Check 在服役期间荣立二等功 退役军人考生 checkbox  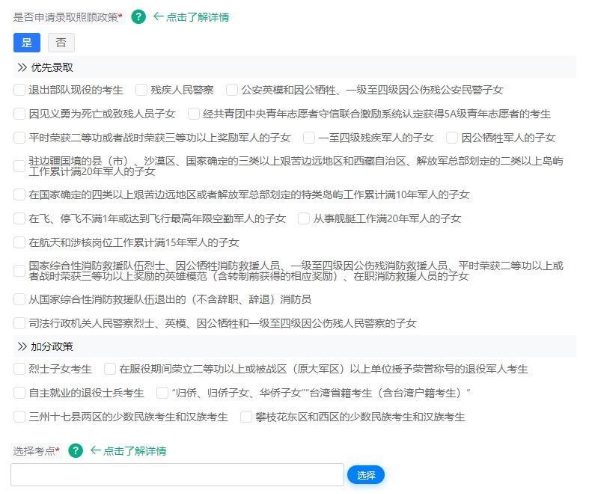pyautogui.click(x=110, y=369)
